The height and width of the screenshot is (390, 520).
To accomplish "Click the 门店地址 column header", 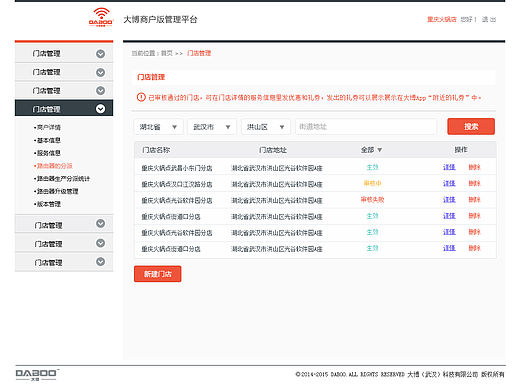I will click(273, 150).
